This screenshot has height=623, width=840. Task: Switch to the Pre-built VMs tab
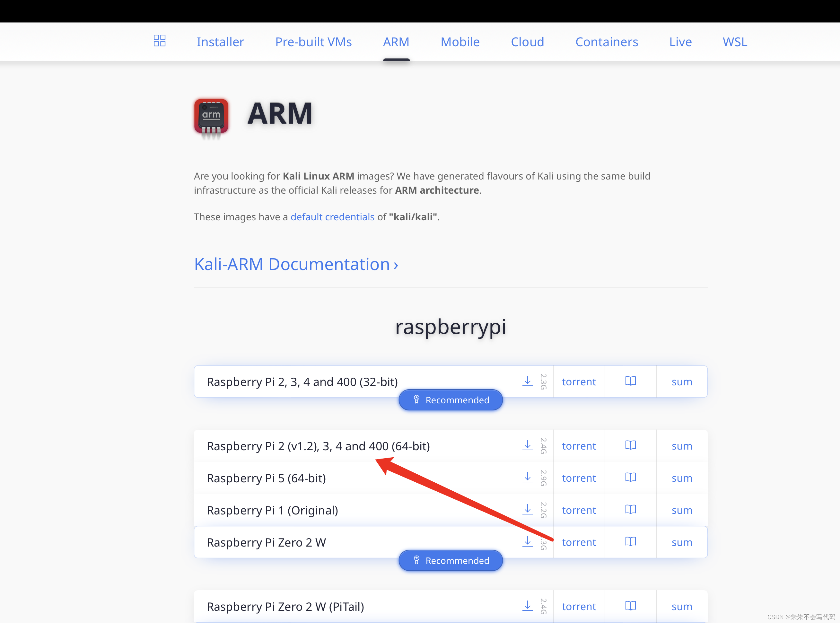pos(313,42)
